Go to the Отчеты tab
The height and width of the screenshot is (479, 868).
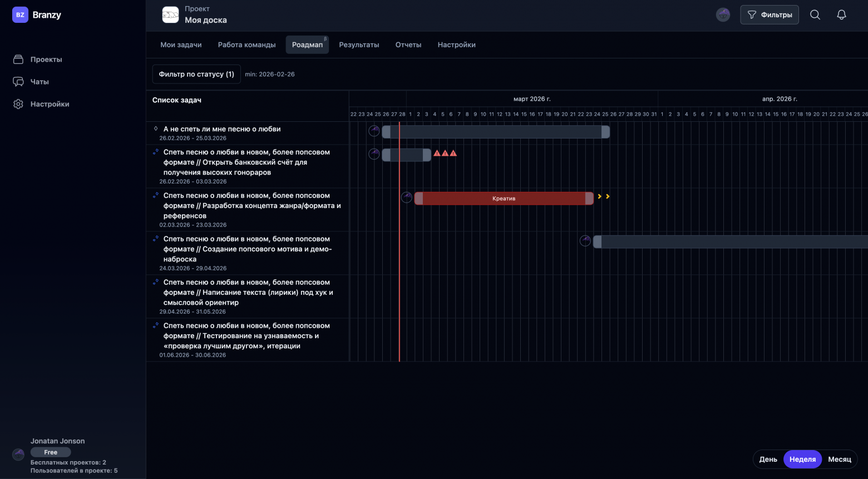pos(408,45)
